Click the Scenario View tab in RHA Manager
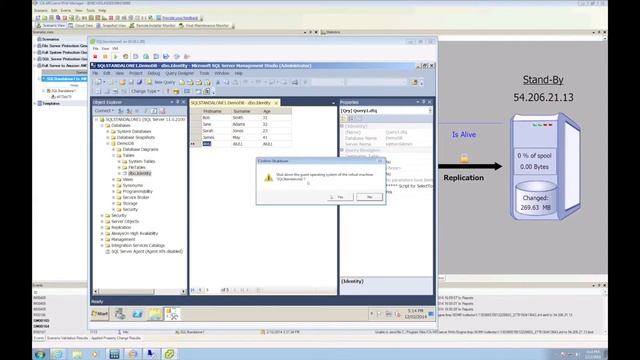 click(x=51, y=26)
